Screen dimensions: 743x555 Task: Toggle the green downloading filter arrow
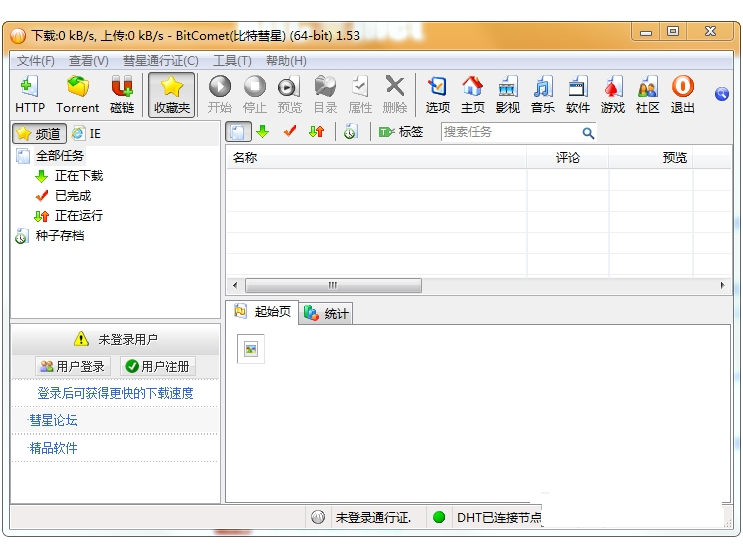[x=263, y=131]
